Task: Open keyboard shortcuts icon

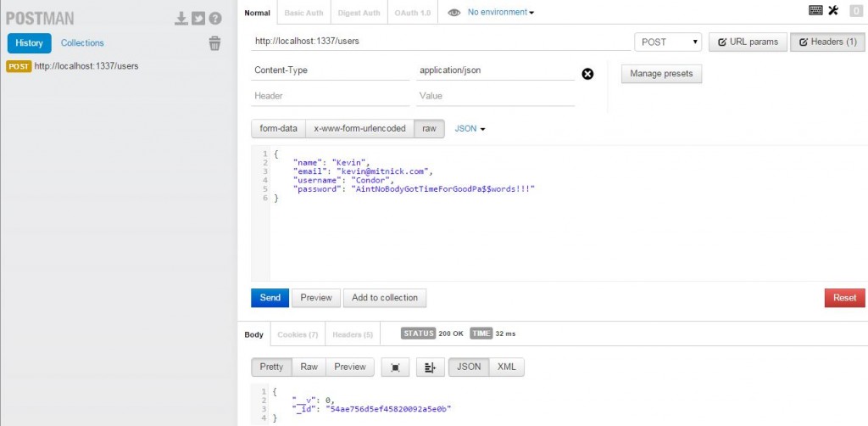Action: (x=815, y=10)
